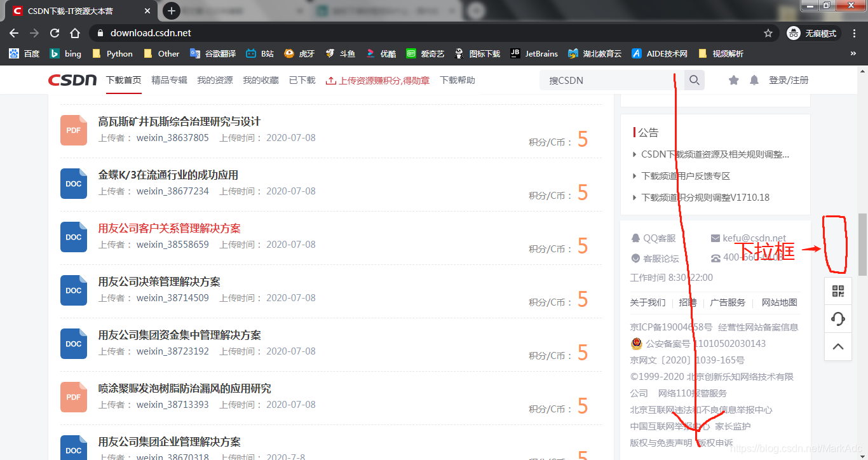Open notifications bell icon
The height and width of the screenshot is (460, 868).
[x=754, y=80]
